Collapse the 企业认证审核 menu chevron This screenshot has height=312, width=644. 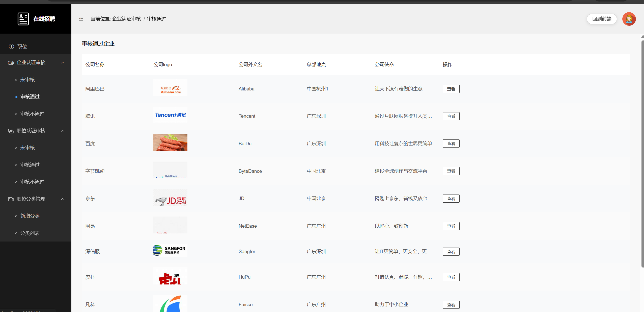point(63,63)
